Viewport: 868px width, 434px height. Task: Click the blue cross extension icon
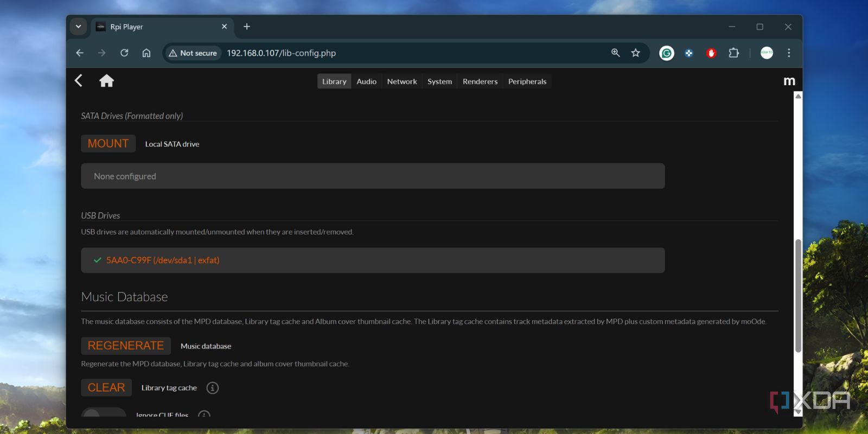click(689, 53)
